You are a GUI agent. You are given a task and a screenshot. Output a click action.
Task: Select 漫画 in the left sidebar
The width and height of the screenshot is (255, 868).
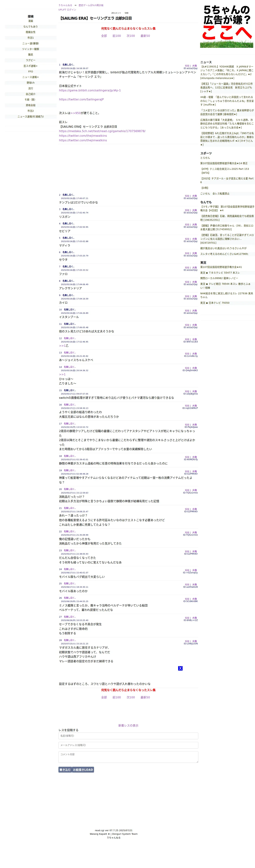[x=31, y=21]
